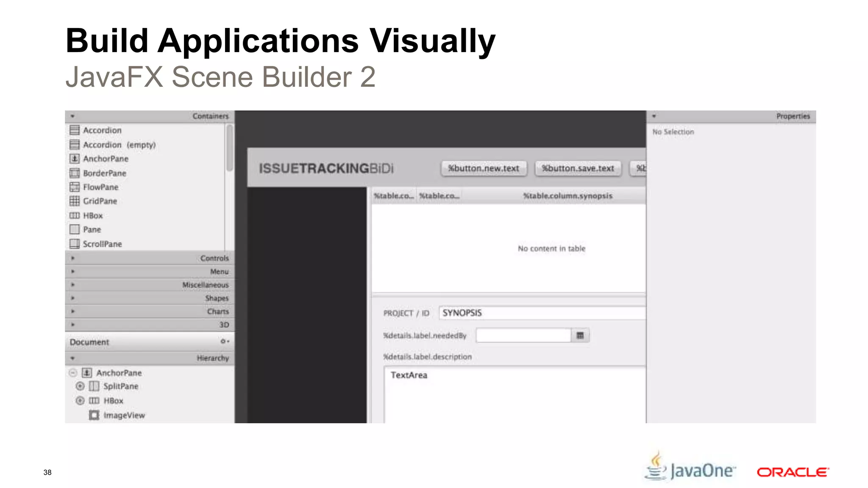Viewport: 868px width, 488px height.
Task: Click the AnchorPane icon in Hierarchy
Action: (87, 373)
